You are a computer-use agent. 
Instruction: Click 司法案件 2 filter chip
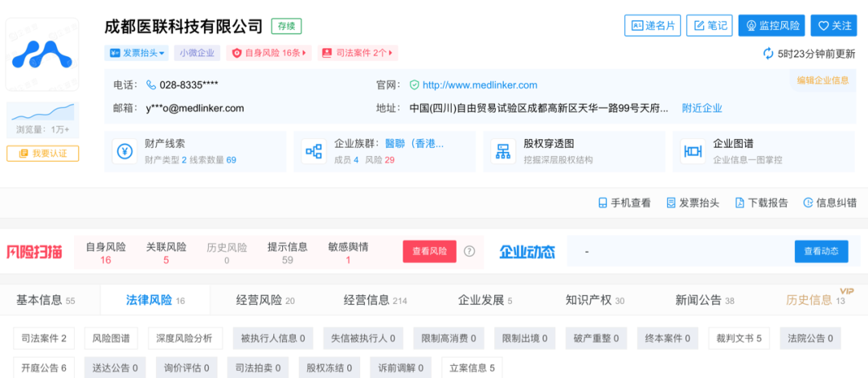[43, 338]
